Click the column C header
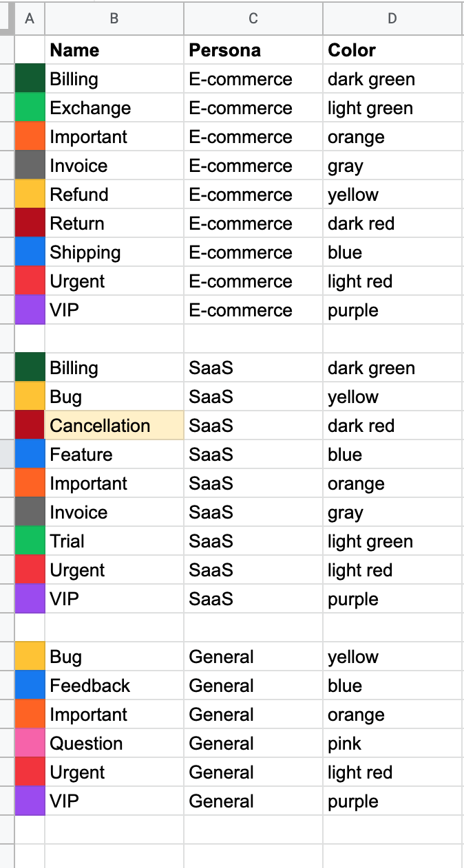Viewport: 464px width, 868px height. (253, 19)
